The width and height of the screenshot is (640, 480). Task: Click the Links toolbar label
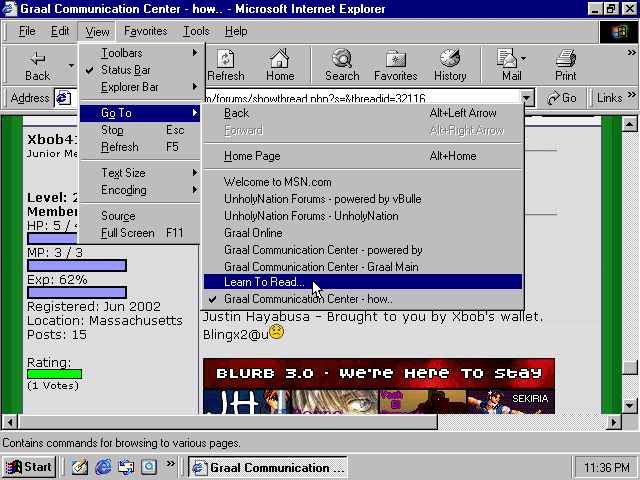coord(609,98)
